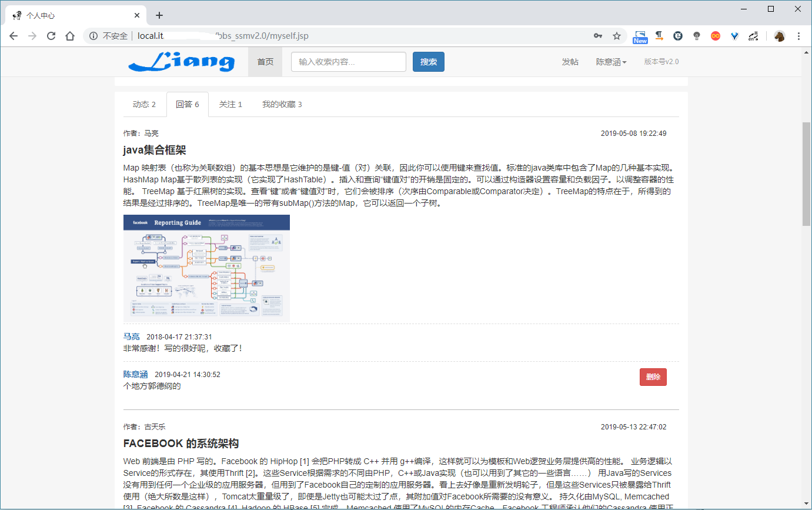Image resolution: width=812 pixels, height=510 pixels.
Task: Click the timestamp 2019-05-13 22:47:02
Action: [633, 427]
